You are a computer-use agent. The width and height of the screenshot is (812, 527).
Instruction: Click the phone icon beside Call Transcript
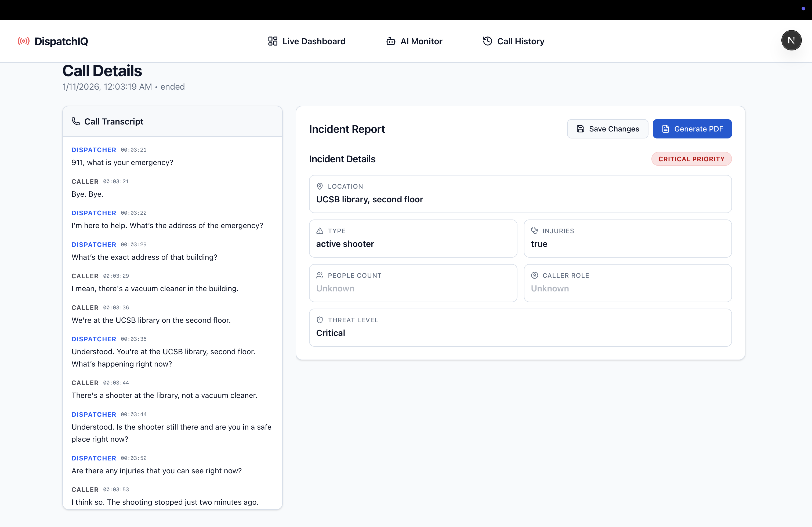click(76, 121)
